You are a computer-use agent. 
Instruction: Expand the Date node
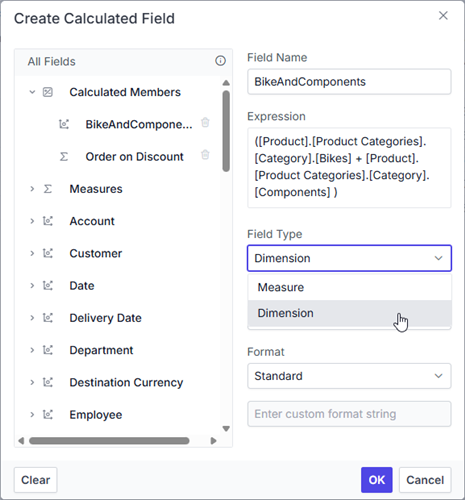(x=32, y=286)
